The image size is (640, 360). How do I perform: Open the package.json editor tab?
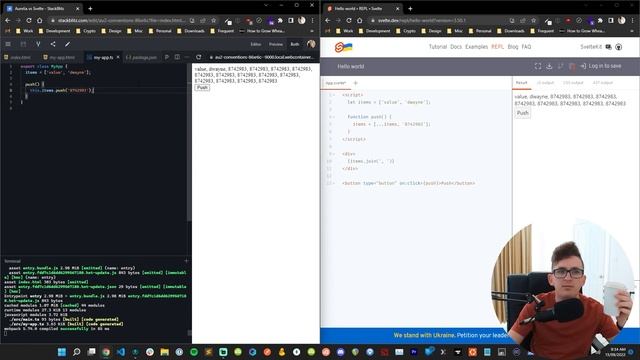pyautogui.click(x=141, y=58)
